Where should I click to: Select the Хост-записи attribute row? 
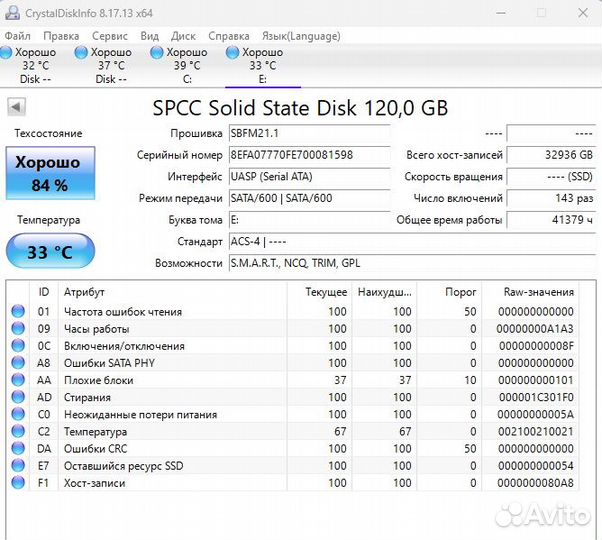coord(293,482)
